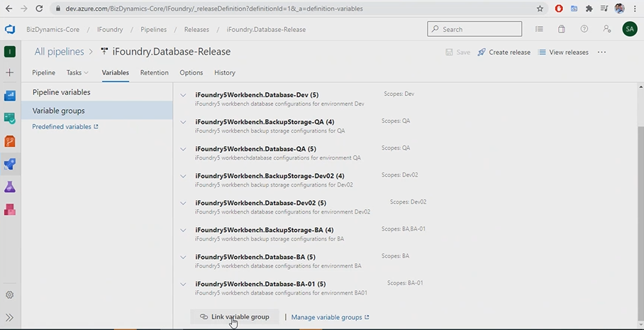Select Pipeline variables in left panel
The image size is (644, 330).
pos(97,92)
